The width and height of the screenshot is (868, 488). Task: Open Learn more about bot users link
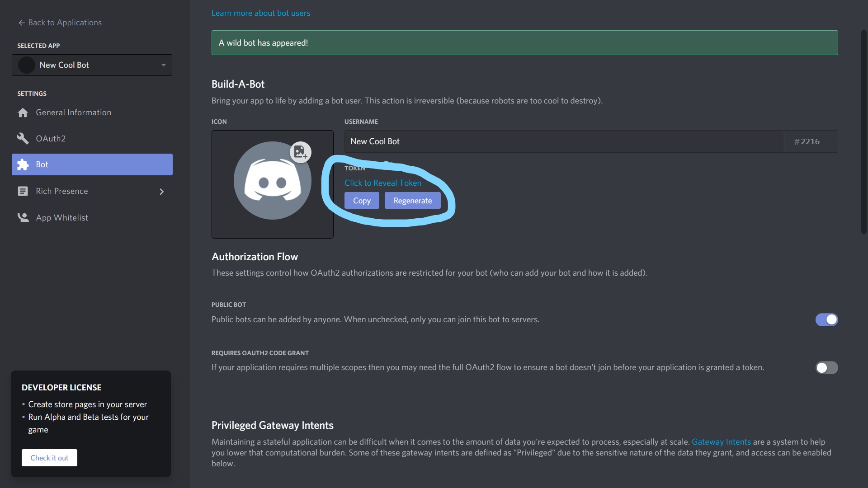261,13
